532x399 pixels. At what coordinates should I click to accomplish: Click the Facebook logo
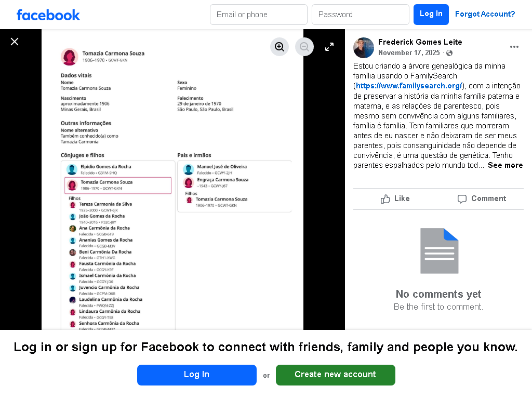(48, 15)
